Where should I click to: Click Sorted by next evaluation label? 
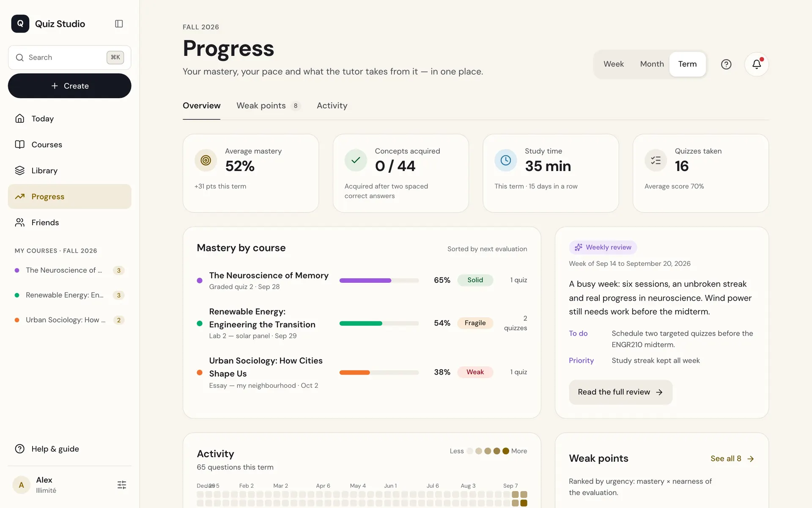pyautogui.click(x=487, y=249)
